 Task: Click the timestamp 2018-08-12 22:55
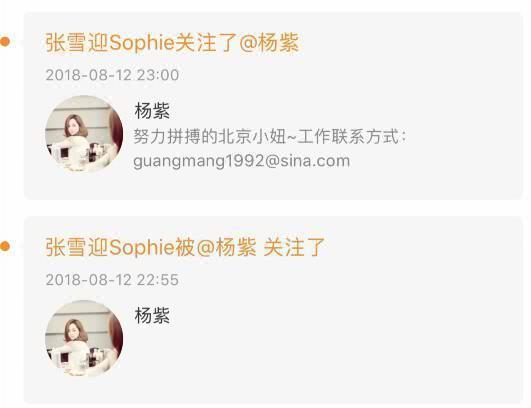(112, 280)
